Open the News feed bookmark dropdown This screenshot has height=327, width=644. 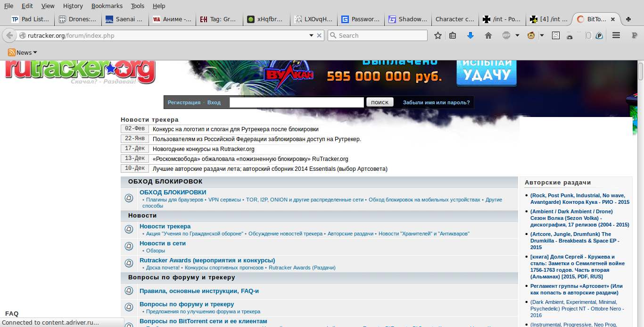click(x=22, y=52)
